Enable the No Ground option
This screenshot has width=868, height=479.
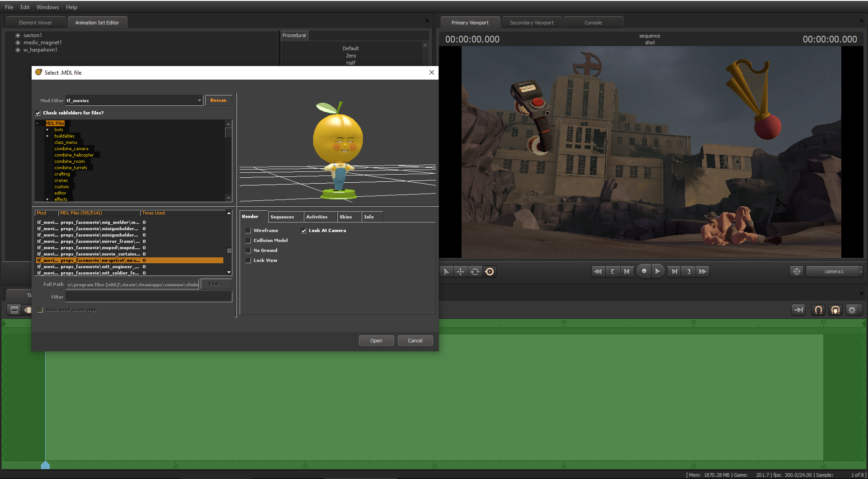248,251
